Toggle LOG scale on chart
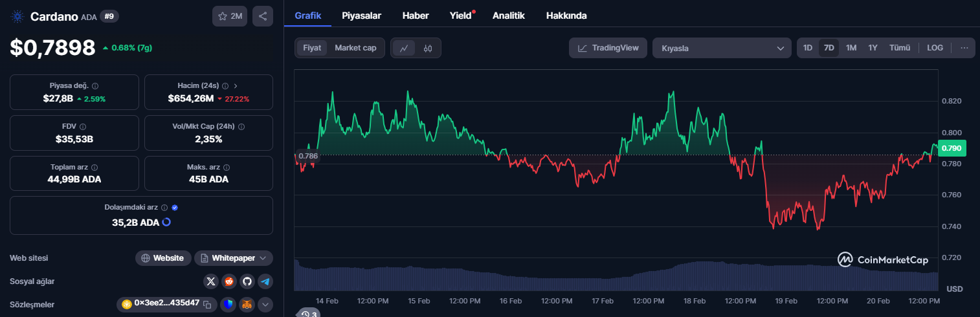 point(935,48)
